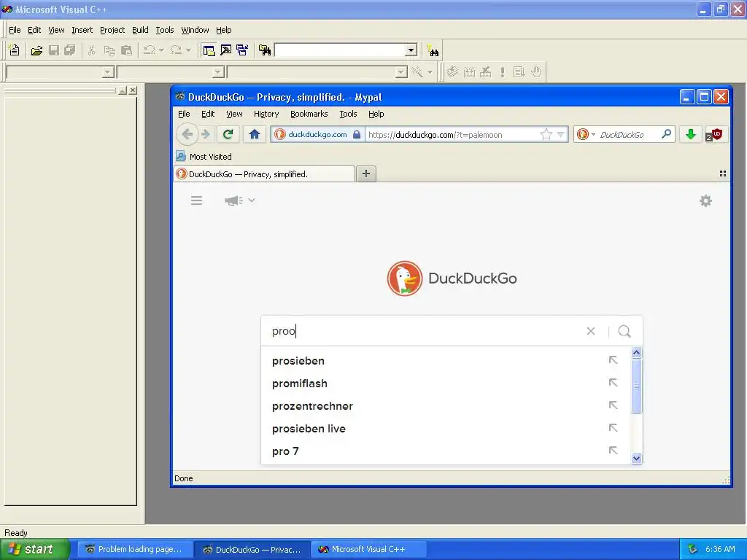Click the Redo arrow icon
This screenshot has height=560, width=747.
click(176, 50)
